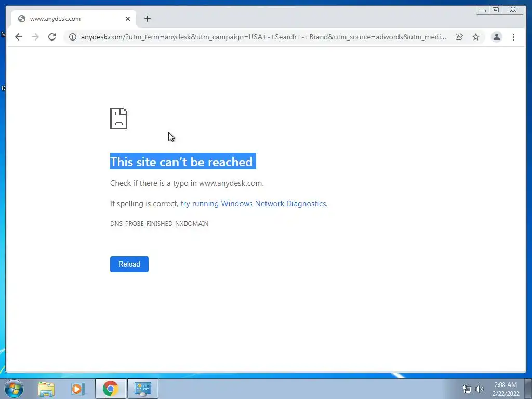
Task: Minimize the Chrome window
Action: (x=483, y=10)
